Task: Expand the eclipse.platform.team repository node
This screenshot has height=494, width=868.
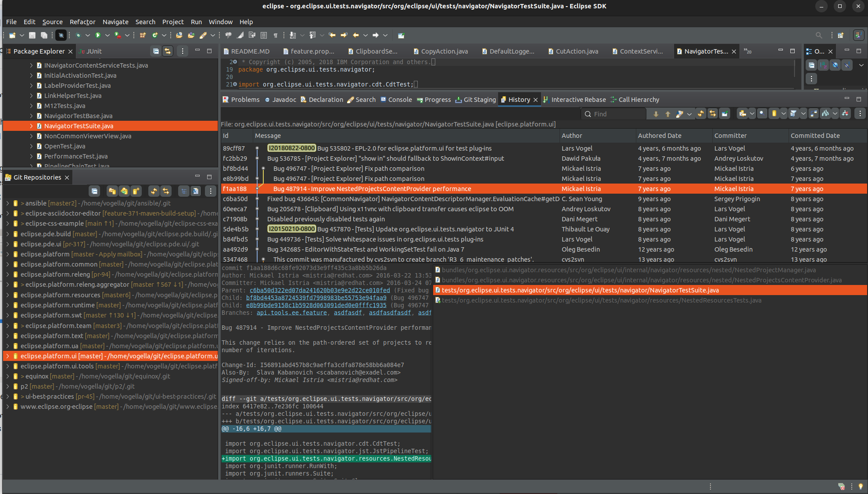Action: coord(7,326)
